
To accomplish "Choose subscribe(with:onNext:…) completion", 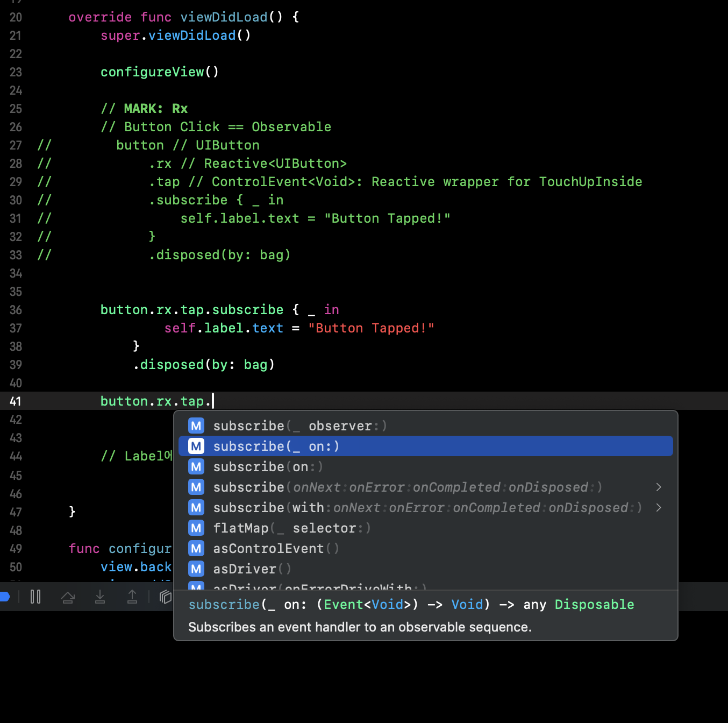I will coord(426,508).
